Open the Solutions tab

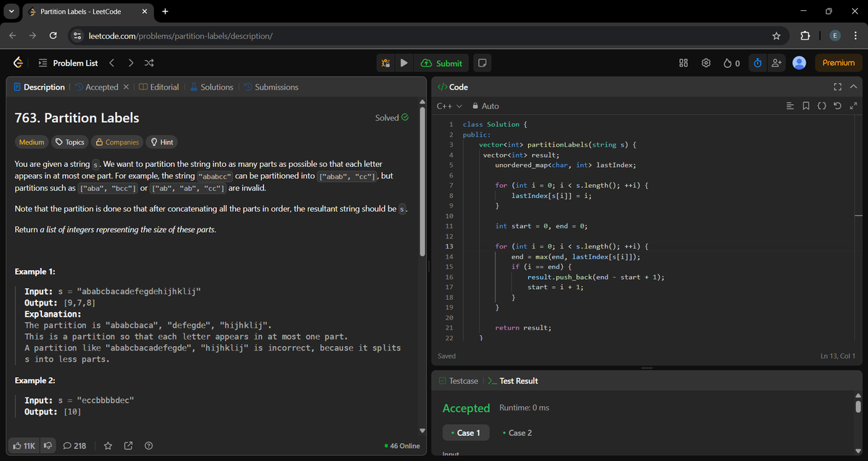211,87
